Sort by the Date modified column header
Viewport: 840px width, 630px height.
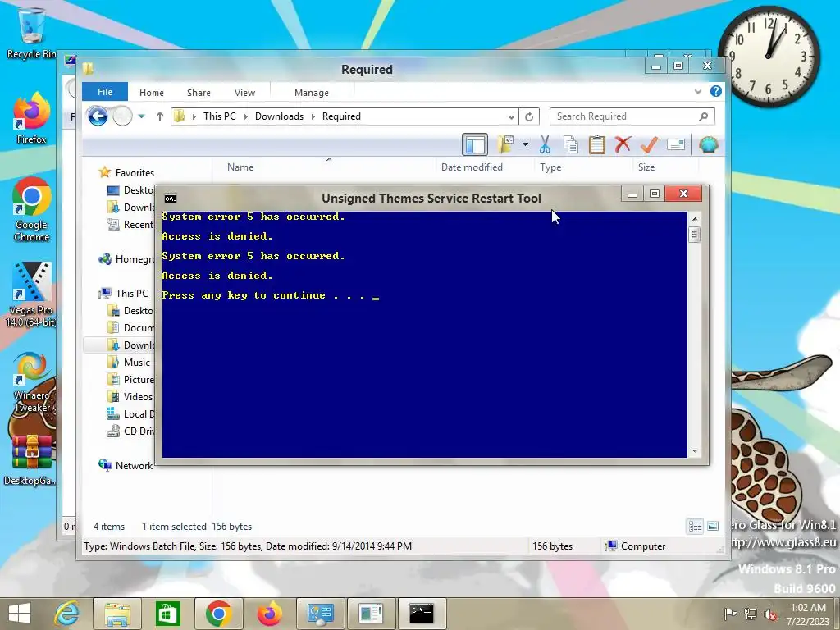tap(472, 167)
